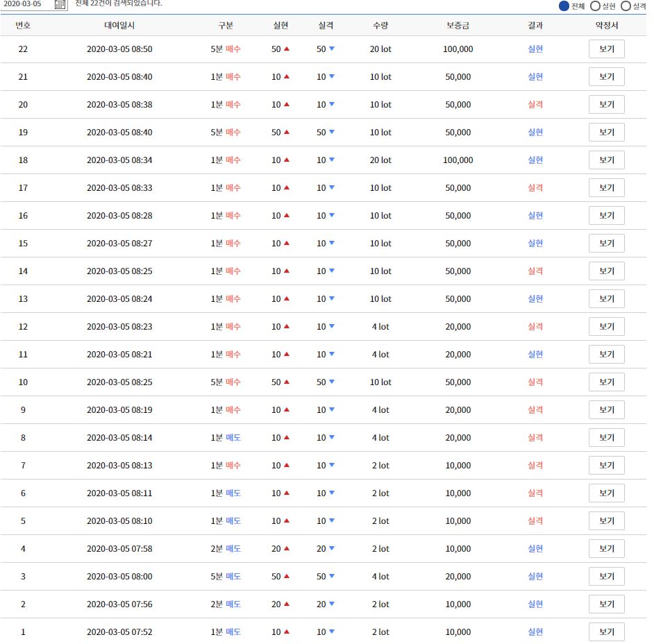
Task: Click 실현 result in row 22
Action: coord(535,49)
